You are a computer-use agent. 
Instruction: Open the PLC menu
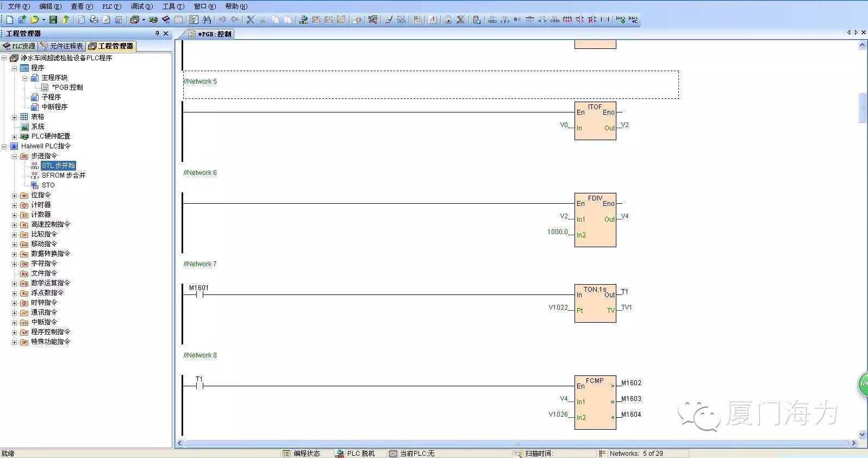pyautogui.click(x=111, y=7)
